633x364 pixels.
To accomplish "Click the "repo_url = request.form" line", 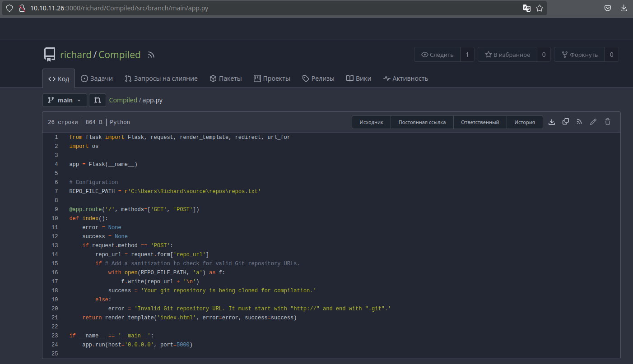I will [152, 254].
